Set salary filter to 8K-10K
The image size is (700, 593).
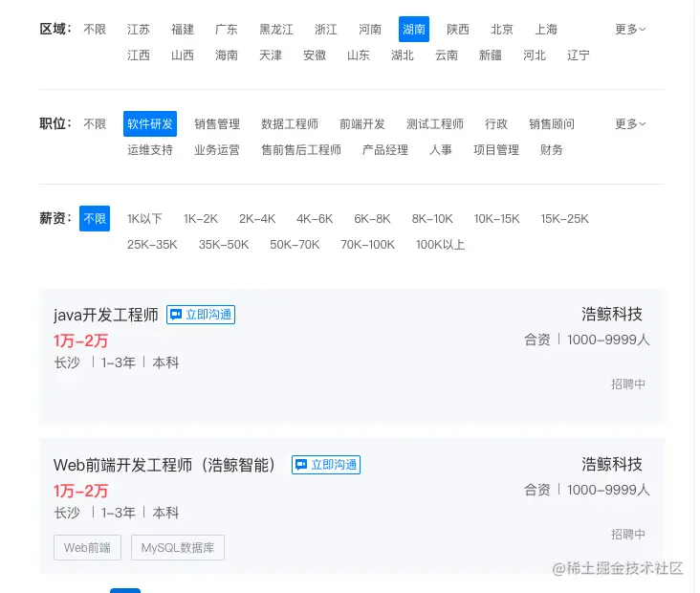coord(432,218)
